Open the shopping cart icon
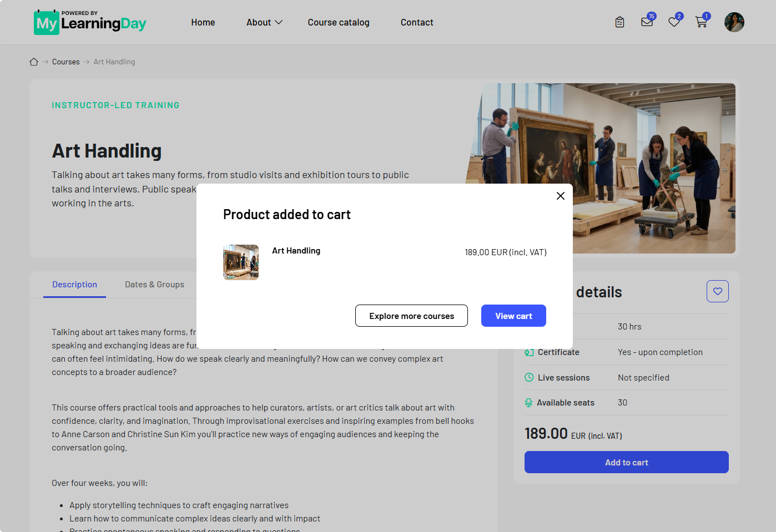The width and height of the screenshot is (776, 532). (702, 22)
